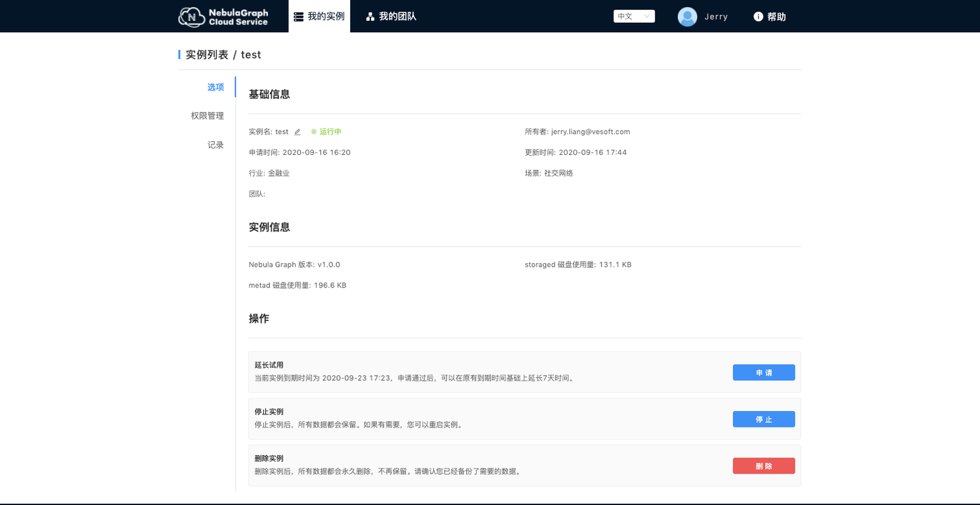The height and width of the screenshot is (505, 980).
Task: Click the Nebula Graph 版本 v1.0.0 text
Action: point(294,265)
